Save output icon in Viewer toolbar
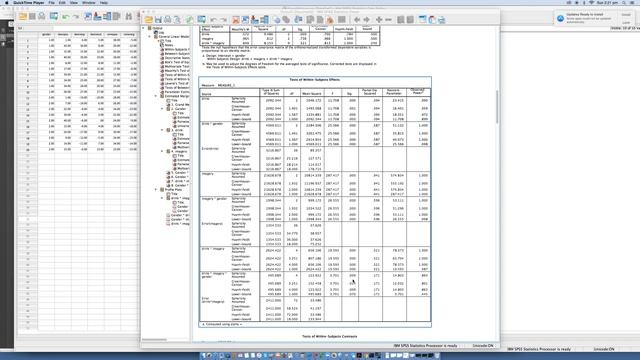The width and height of the screenshot is (640, 360). tap(158, 20)
